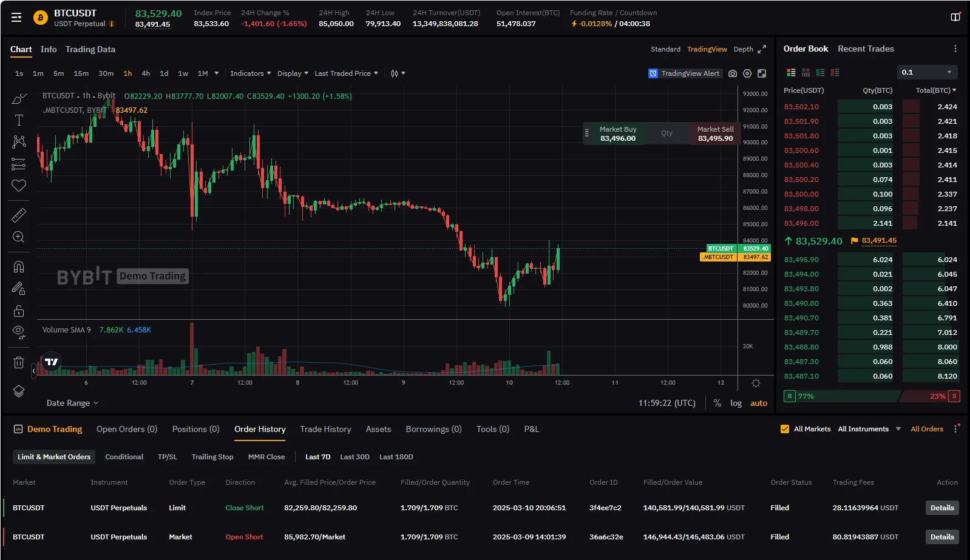970x560 pixels.
Task: Toggle magnet mode for drawings
Action: click(19, 267)
